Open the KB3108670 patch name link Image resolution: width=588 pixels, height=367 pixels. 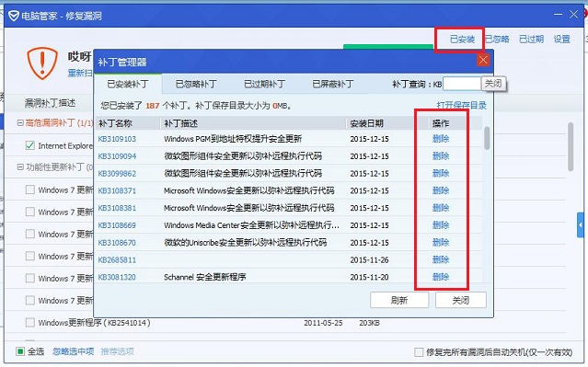pyautogui.click(x=117, y=243)
